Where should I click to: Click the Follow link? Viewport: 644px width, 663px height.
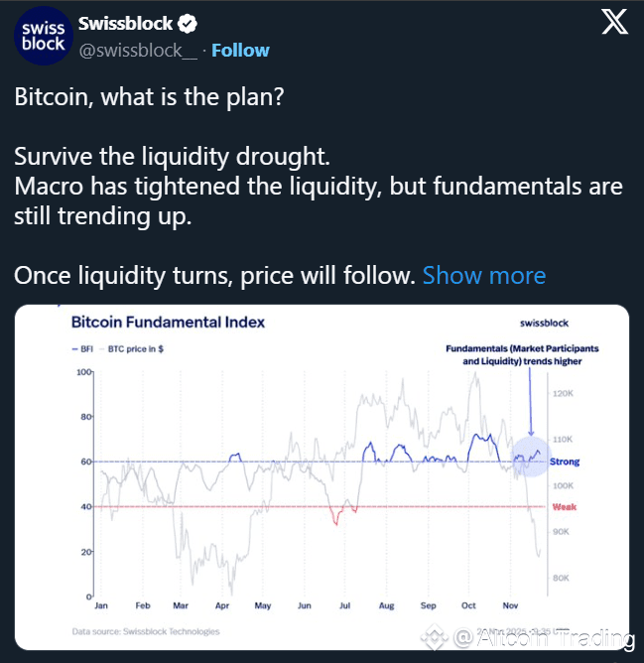tap(240, 50)
